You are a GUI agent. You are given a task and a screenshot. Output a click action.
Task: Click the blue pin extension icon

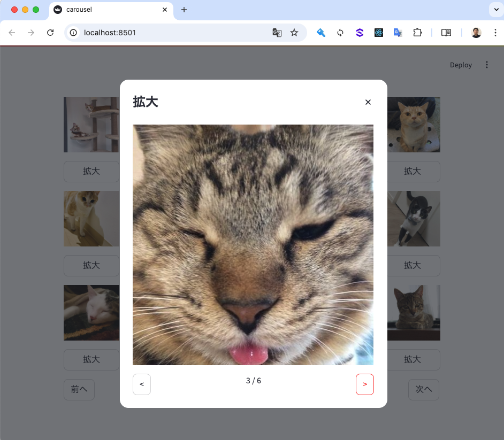click(321, 33)
